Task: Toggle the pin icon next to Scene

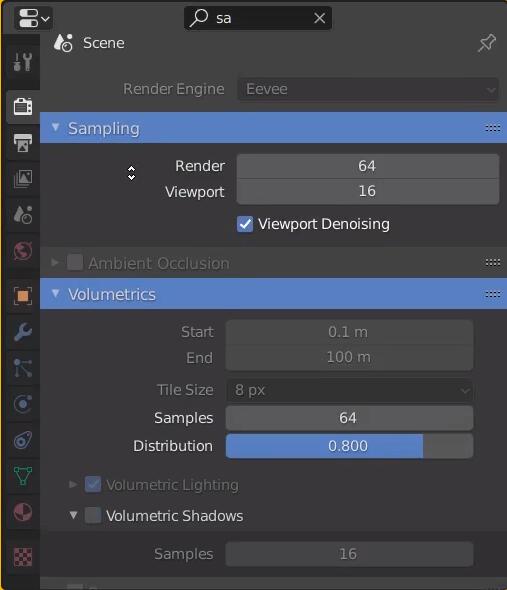Action: [x=487, y=43]
